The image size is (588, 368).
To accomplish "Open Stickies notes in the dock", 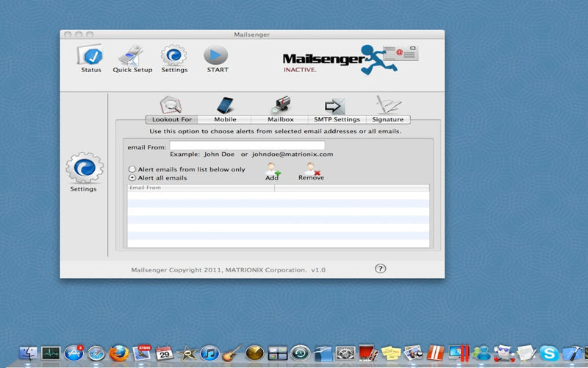I will click(391, 353).
